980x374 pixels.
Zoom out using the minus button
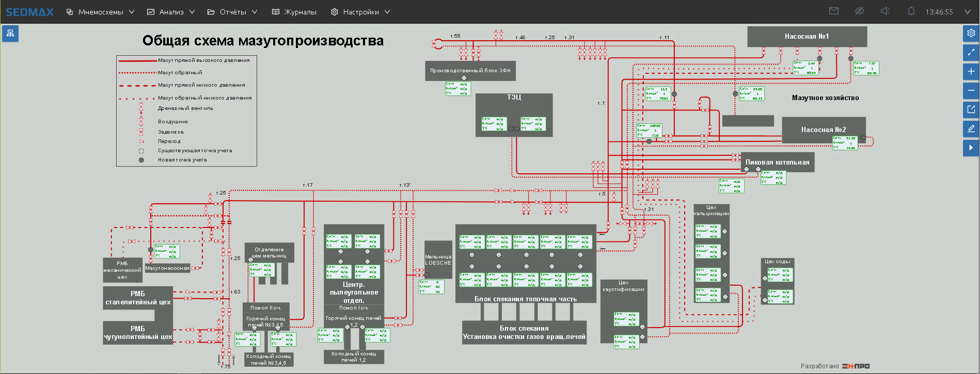(971, 90)
